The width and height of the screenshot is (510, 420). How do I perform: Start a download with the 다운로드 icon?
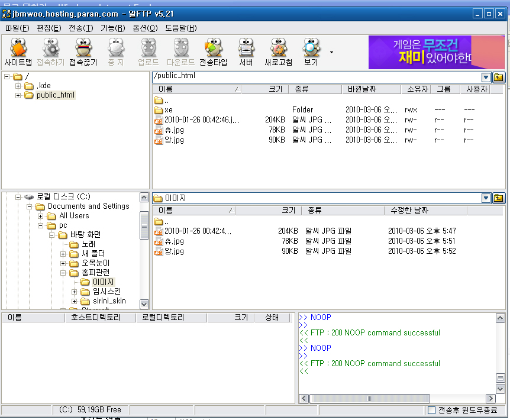[x=180, y=50]
